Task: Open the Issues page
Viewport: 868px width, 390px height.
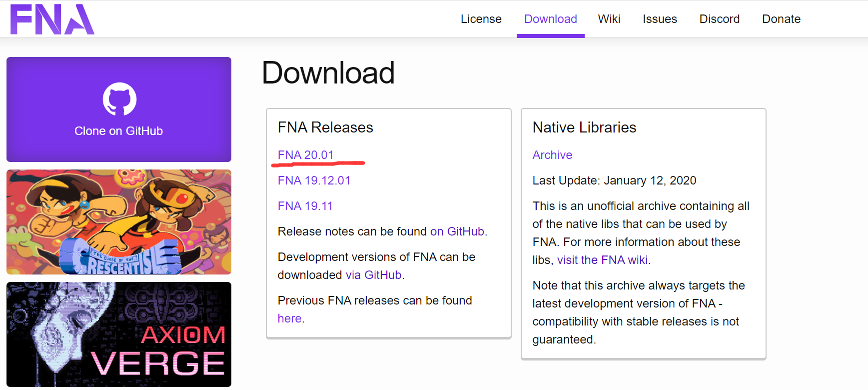Action: pos(660,19)
